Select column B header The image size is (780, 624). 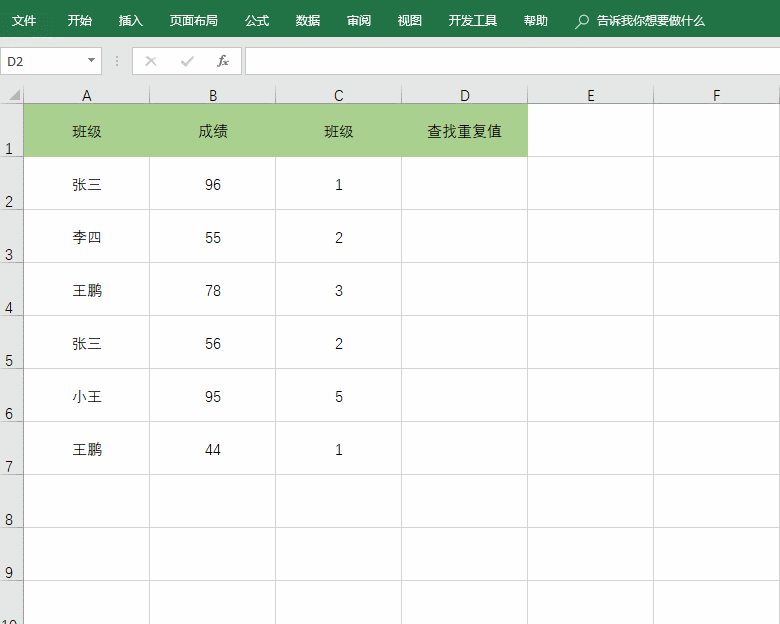pos(212,95)
